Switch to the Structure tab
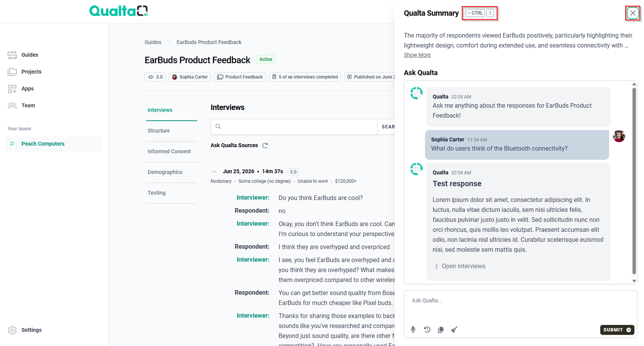 coord(159,131)
